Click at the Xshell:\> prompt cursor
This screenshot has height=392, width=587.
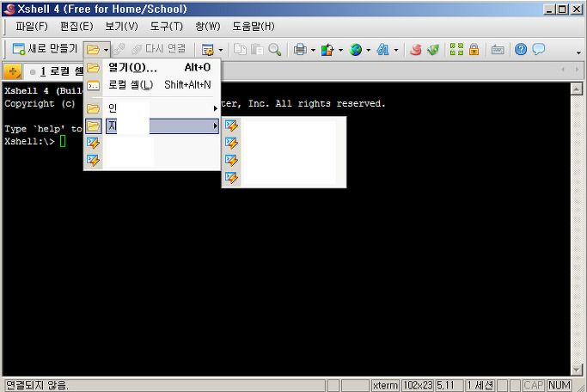(x=63, y=141)
